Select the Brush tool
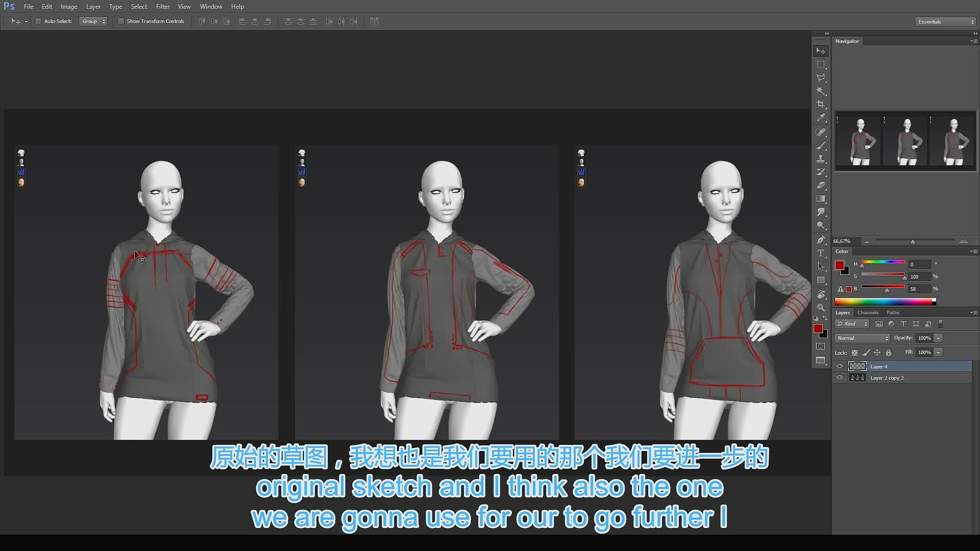Viewport: 980px width, 551px height. coord(821,145)
